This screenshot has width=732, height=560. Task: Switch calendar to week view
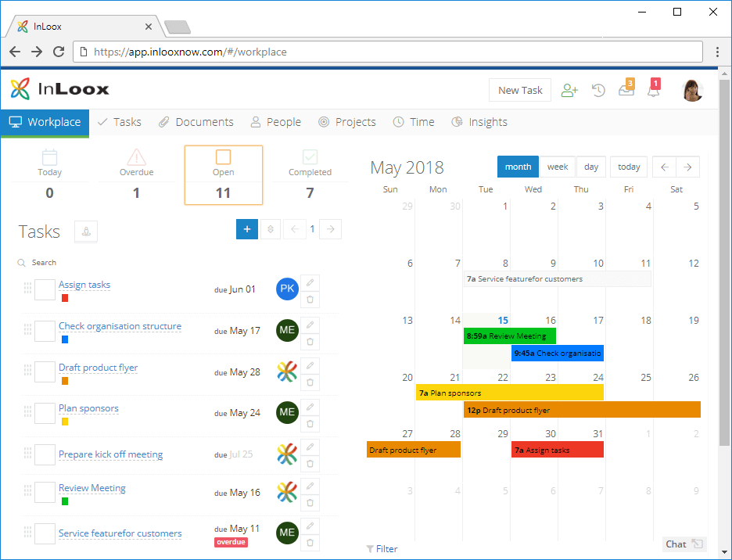coord(558,167)
